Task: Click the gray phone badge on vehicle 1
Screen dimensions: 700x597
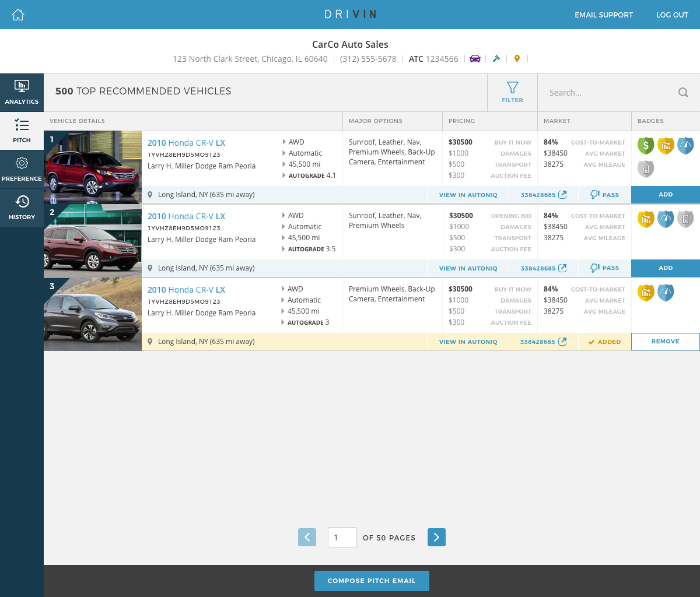Action: click(x=646, y=169)
